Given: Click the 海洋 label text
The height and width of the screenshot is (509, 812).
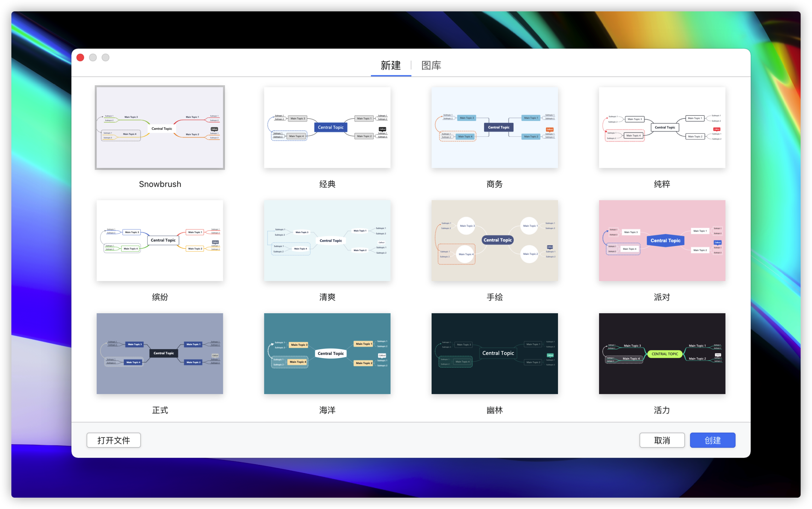Looking at the screenshot, I should [327, 410].
